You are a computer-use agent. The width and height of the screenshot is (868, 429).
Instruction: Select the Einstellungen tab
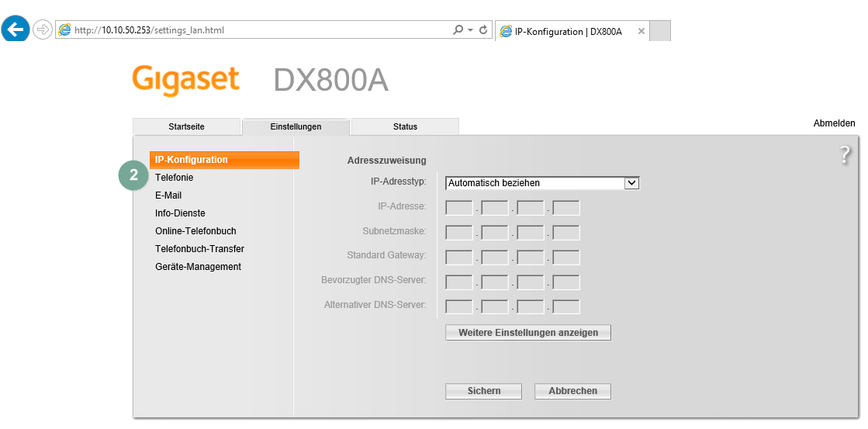click(296, 126)
